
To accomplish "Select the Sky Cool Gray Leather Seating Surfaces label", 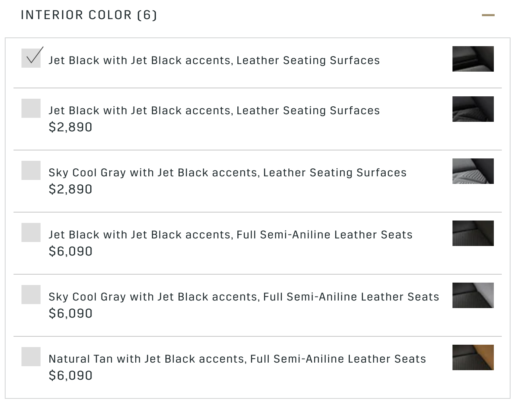I will point(227,173).
